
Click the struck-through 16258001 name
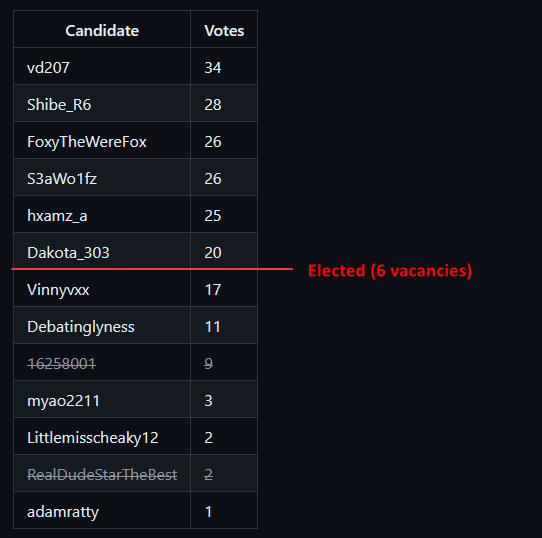pos(61,364)
